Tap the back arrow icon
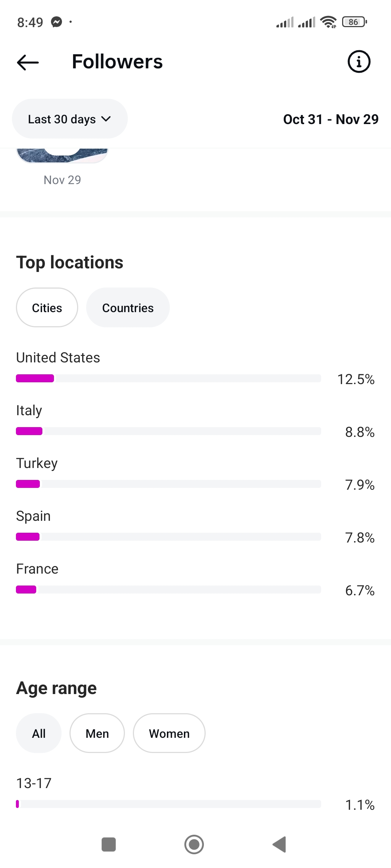391x868 pixels. click(x=28, y=62)
